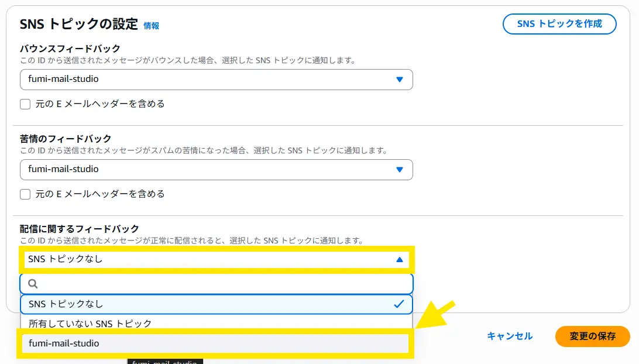The image size is (639, 364).
Task: Collapse 配信に関するフィードバック list via up arrow
Action: point(400,259)
